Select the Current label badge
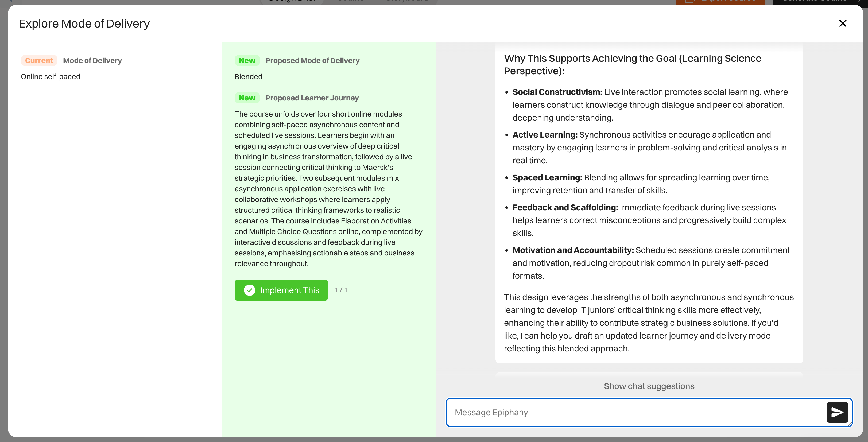The height and width of the screenshot is (442, 868). pyautogui.click(x=39, y=61)
